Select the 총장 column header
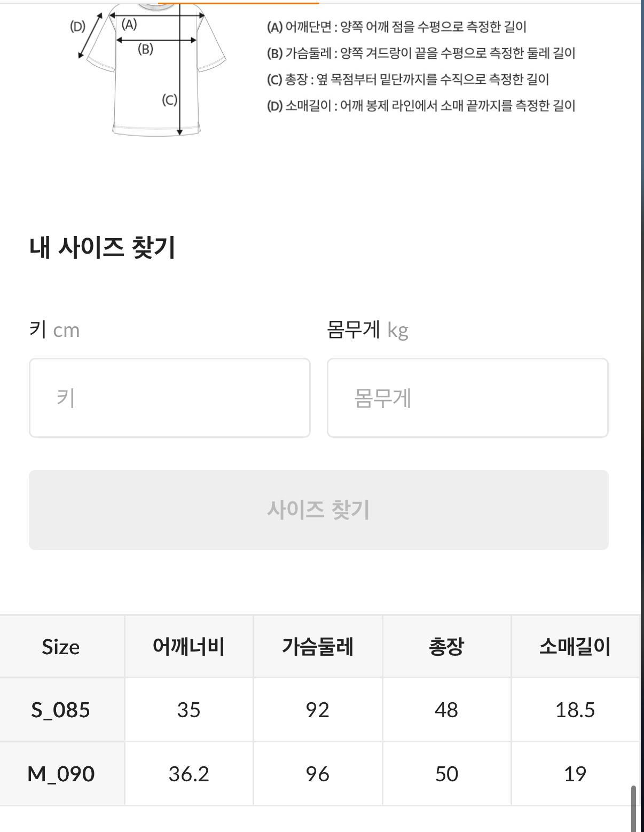Screen dimensions: 644x832 [x=446, y=647]
